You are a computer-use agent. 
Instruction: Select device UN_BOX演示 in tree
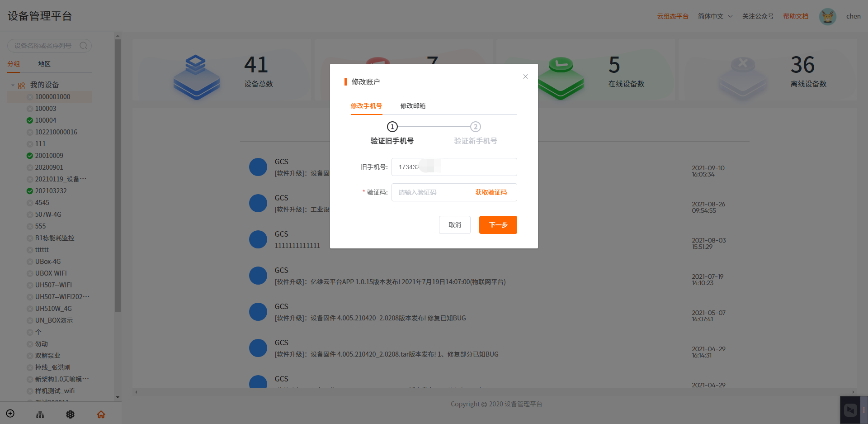pos(54,320)
